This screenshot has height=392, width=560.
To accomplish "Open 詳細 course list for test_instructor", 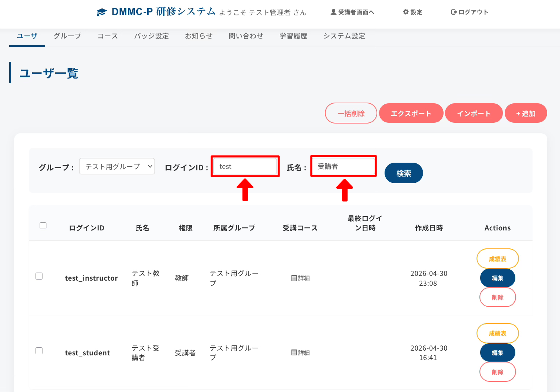I will pos(300,278).
